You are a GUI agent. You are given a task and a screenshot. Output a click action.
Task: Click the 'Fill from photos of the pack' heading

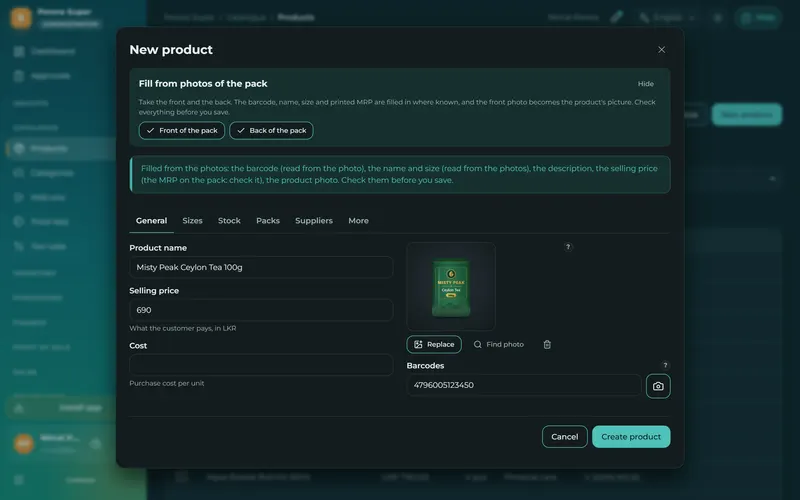tap(203, 84)
